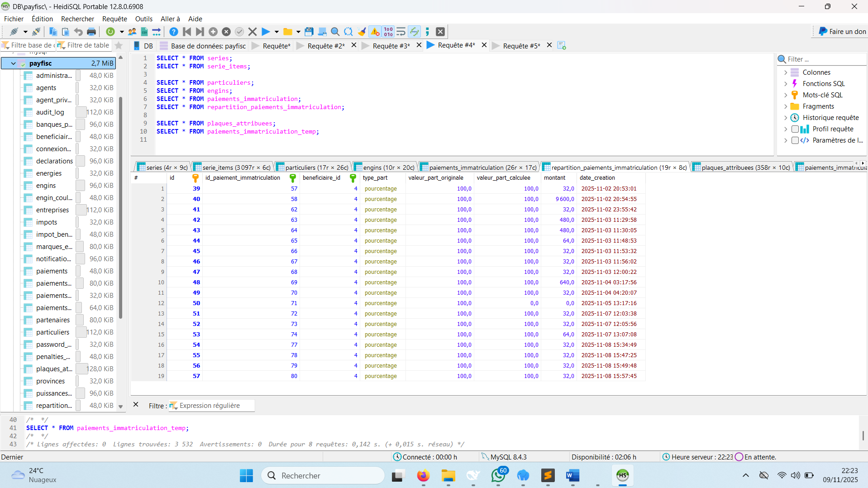This screenshot has width=868, height=488.
Task: Expand the Historique requête node
Action: point(786,118)
